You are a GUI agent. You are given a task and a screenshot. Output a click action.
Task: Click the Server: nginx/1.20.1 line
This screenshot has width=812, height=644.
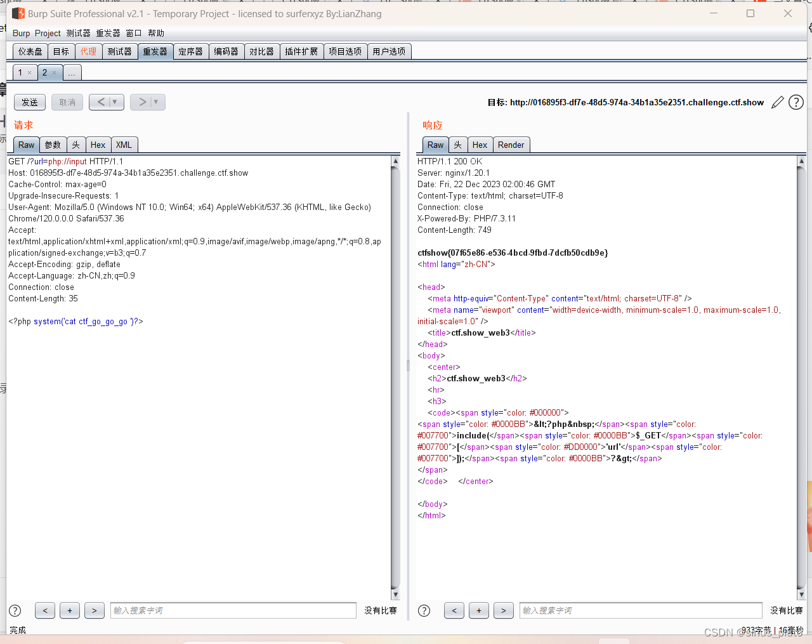[454, 173]
